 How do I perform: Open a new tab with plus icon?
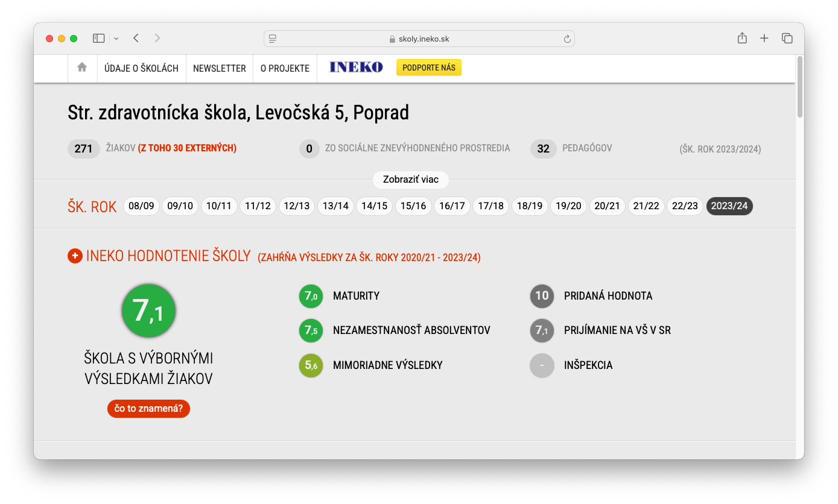(x=764, y=38)
